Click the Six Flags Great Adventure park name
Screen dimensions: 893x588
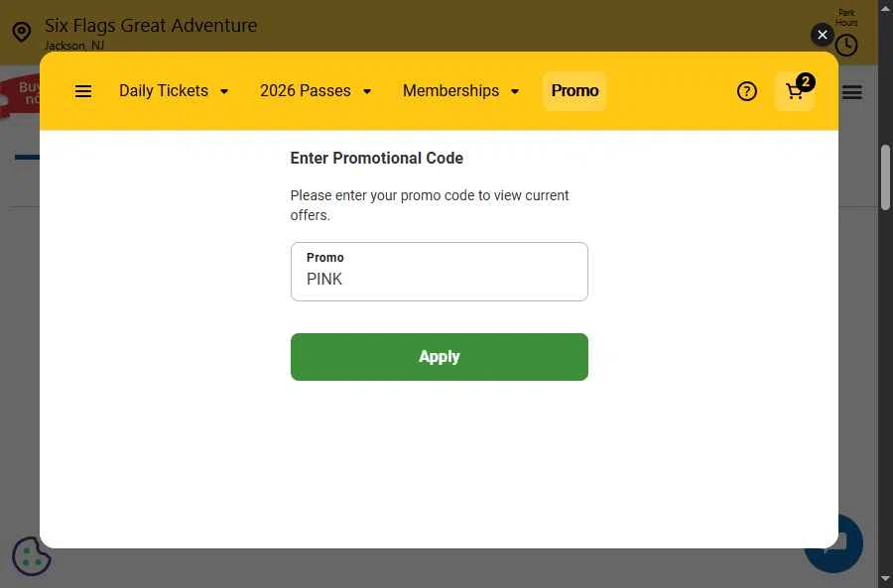pyautogui.click(x=151, y=26)
